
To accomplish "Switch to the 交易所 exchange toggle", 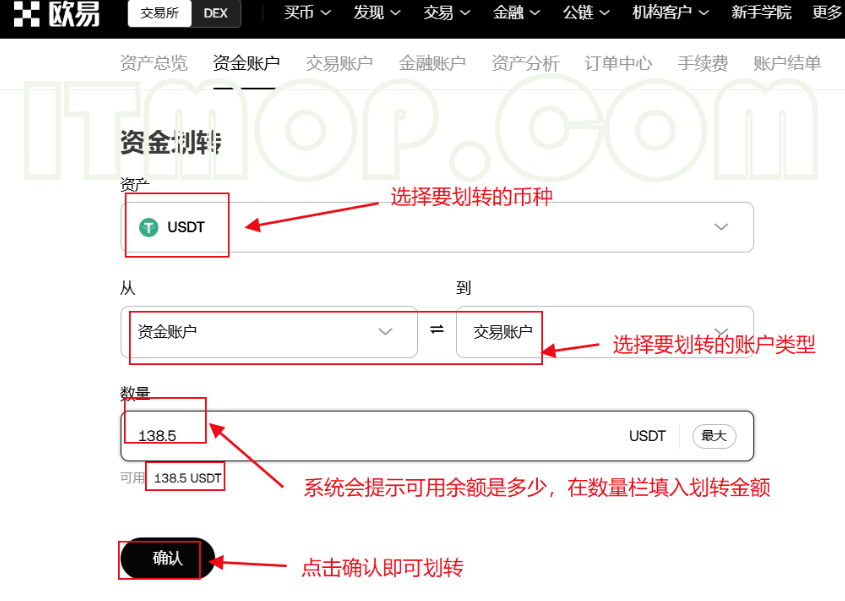I will click(159, 13).
